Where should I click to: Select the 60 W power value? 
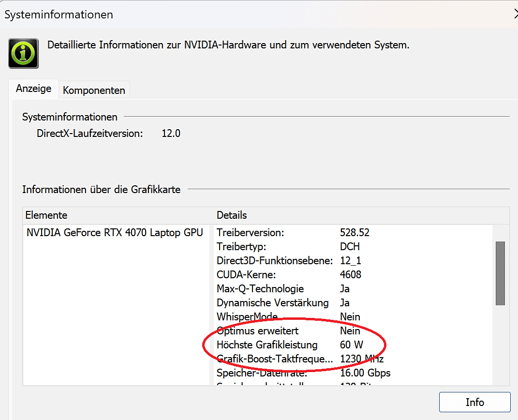point(352,345)
